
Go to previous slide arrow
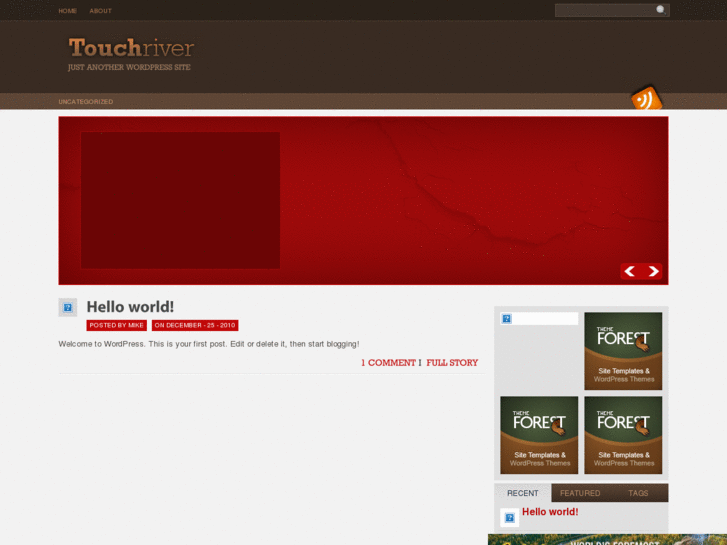coord(630,271)
